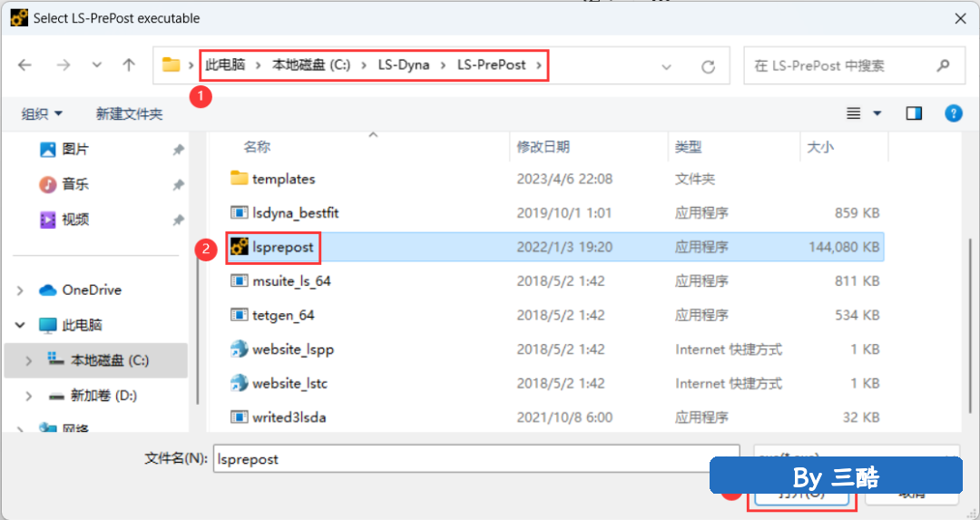Screen dimensions: 980x520
Task: Open 图片 in the sidebar
Action: coord(75,150)
